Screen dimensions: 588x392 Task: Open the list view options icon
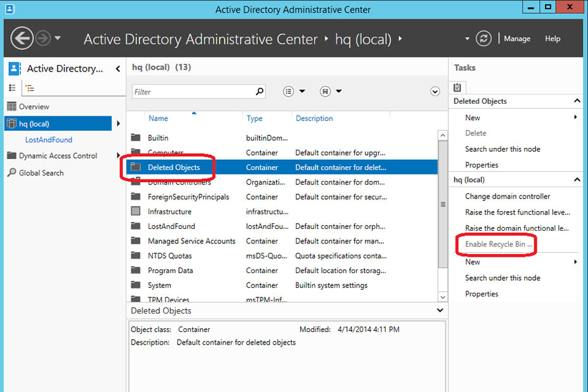click(x=288, y=91)
